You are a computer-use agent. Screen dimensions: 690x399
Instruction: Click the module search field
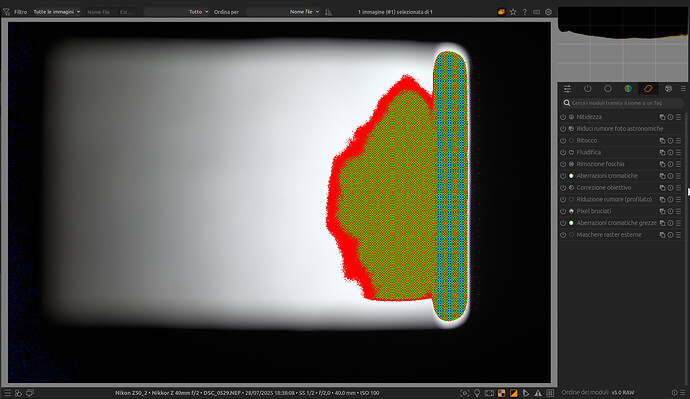pos(622,103)
